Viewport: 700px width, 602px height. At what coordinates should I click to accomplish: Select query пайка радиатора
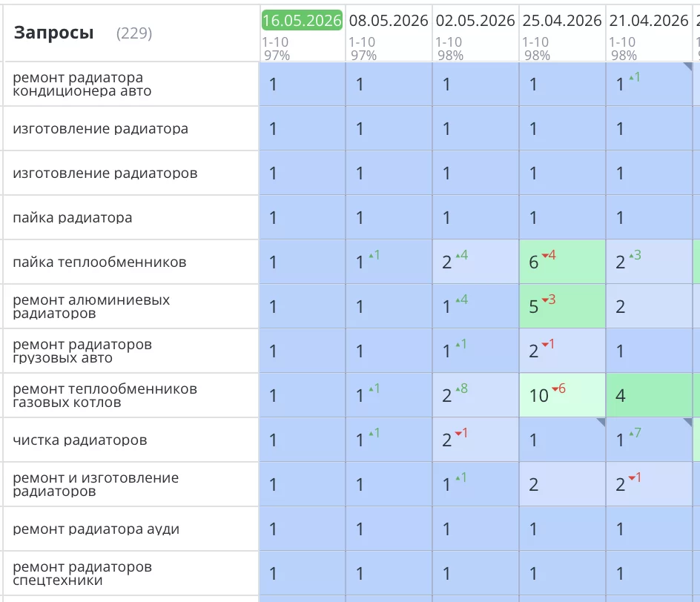[x=73, y=218]
